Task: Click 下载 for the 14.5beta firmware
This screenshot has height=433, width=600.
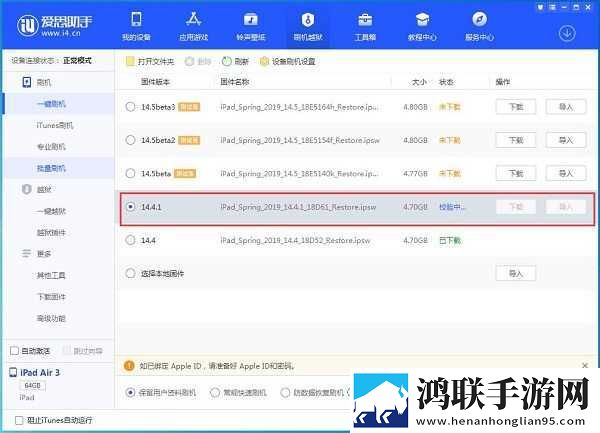Action: pyautogui.click(x=515, y=173)
